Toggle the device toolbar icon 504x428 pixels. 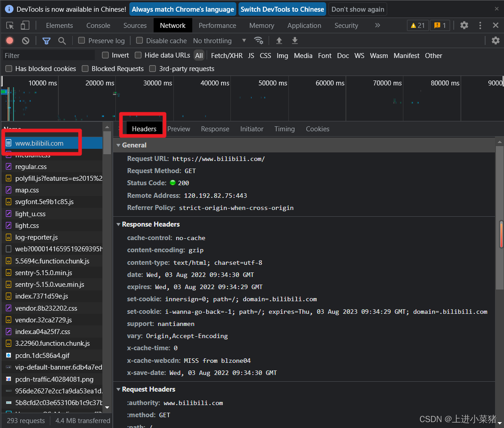coord(25,26)
